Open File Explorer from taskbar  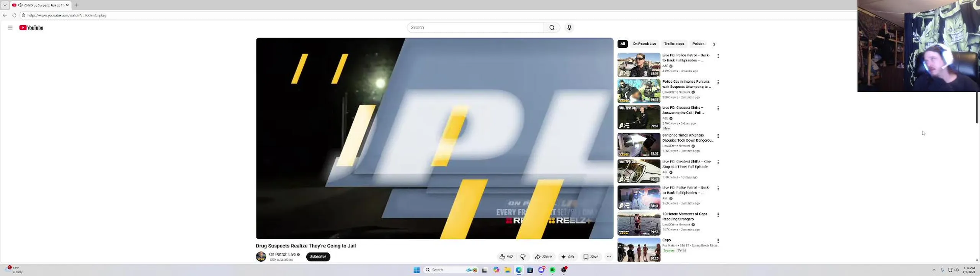(x=507, y=270)
